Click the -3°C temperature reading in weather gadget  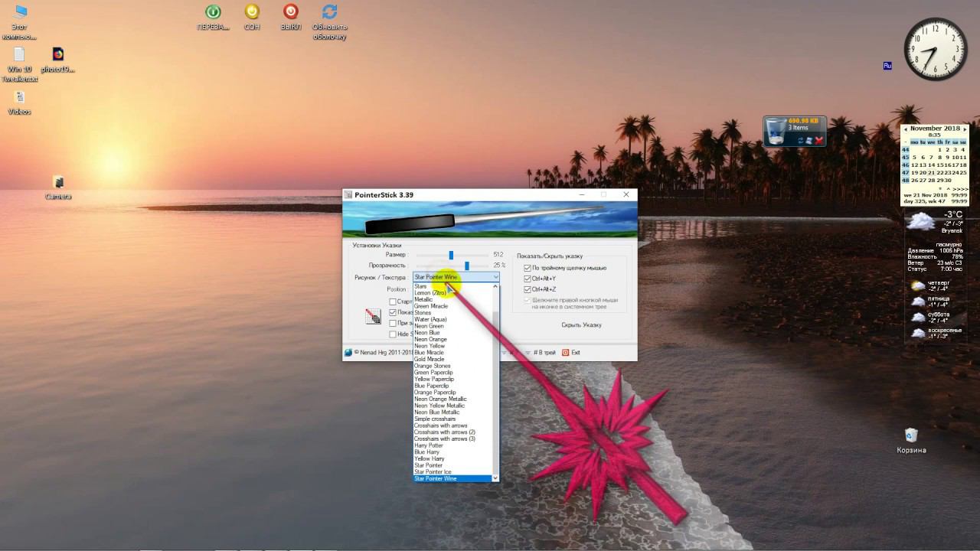[953, 215]
